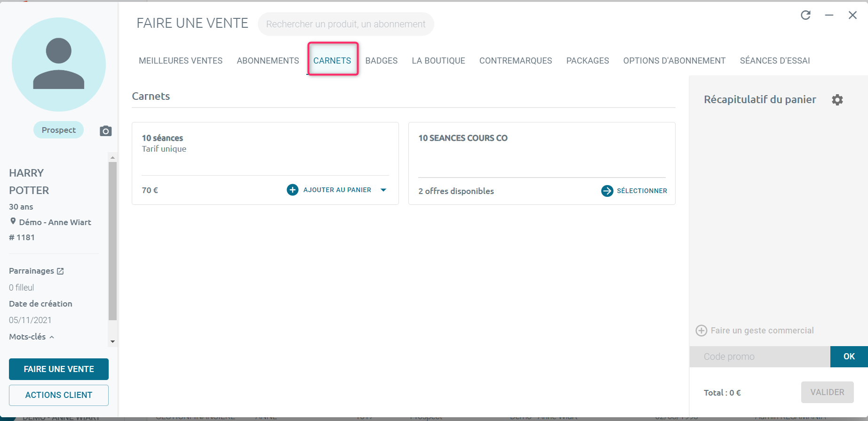Image resolution: width=868 pixels, height=421 pixels.
Task: Click the 10 séances card title
Action: pyautogui.click(x=162, y=138)
